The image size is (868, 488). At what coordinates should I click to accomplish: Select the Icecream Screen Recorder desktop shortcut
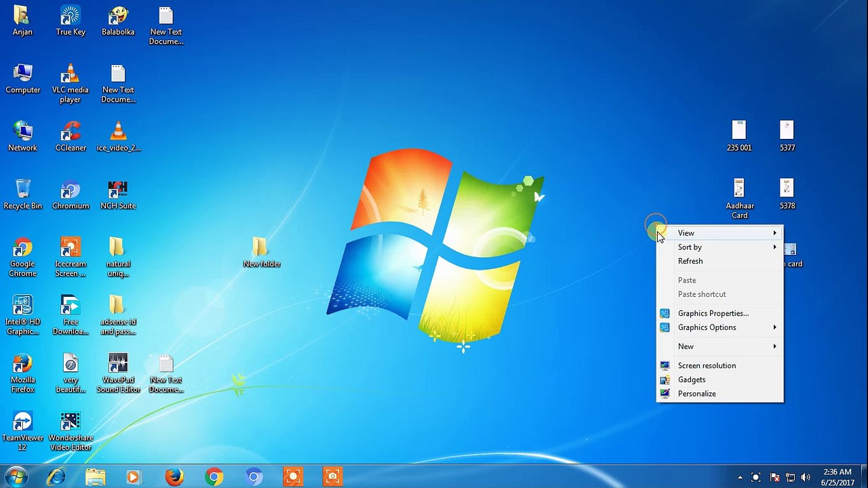coord(71,258)
